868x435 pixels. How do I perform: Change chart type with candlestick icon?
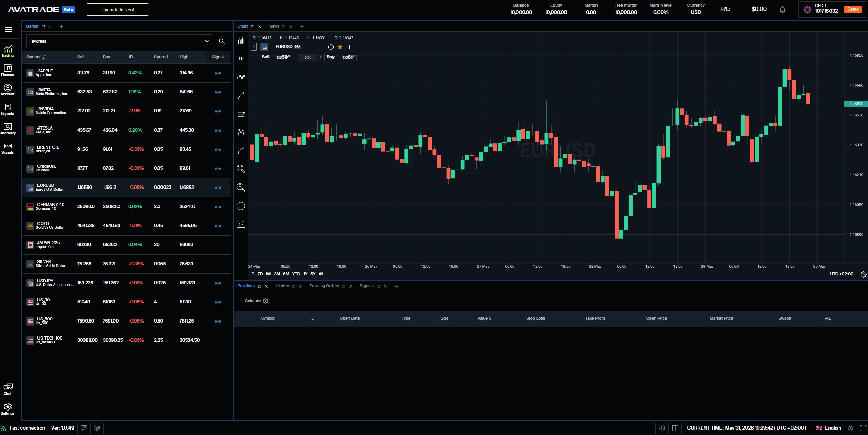coord(241,41)
